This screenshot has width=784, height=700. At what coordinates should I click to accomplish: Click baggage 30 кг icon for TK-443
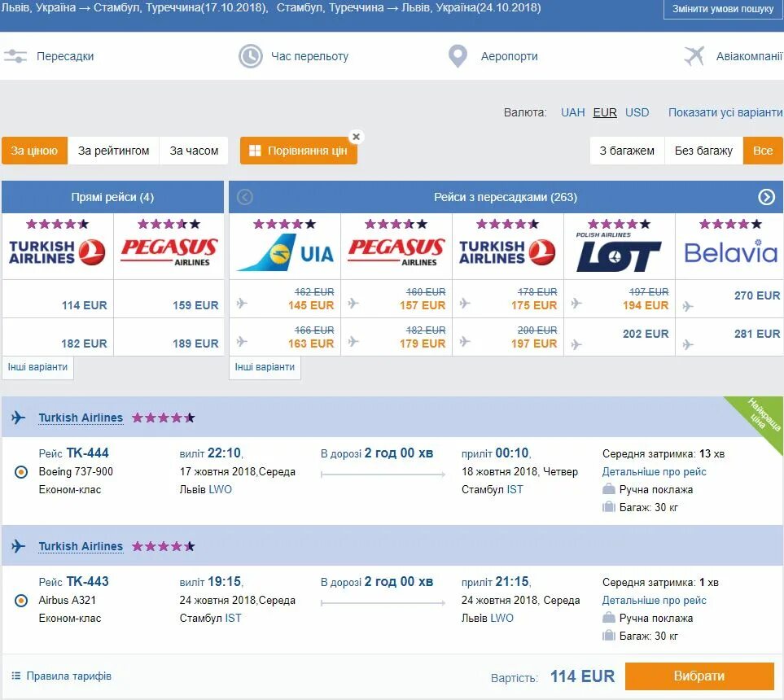(608, 636)
